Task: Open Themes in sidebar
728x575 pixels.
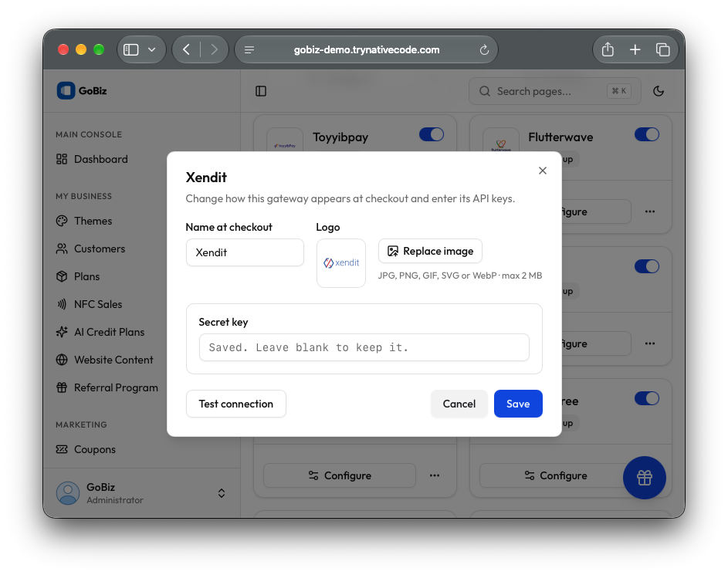Action: [x=93, y=221]
